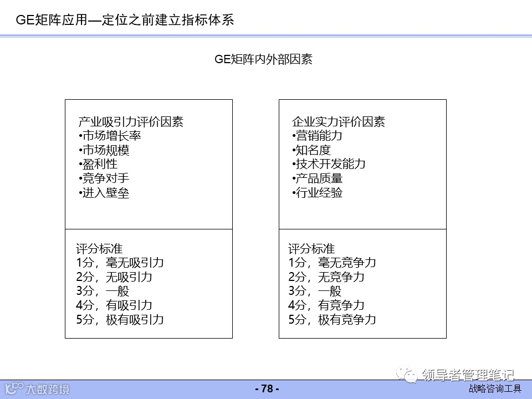Click '评分标准' in the right box
Image resolution: width=532 pixels, height=399 pixels.
[311, 249]
